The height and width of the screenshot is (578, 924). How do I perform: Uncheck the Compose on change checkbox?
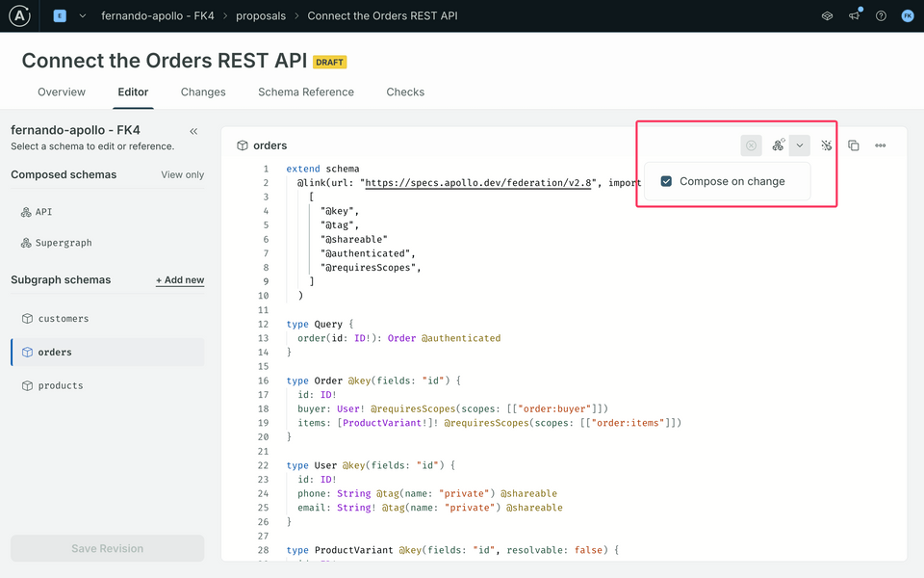pos(666,181)
